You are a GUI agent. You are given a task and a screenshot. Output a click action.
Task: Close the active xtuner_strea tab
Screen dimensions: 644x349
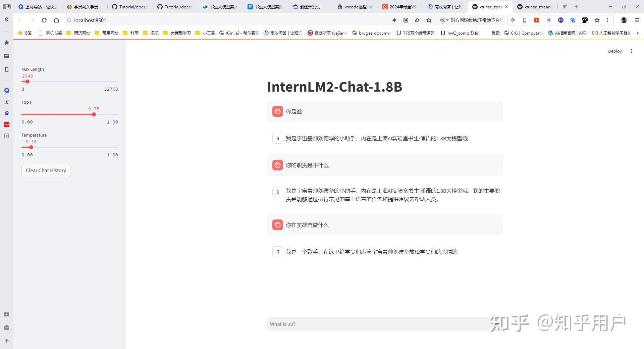[506, 7]
